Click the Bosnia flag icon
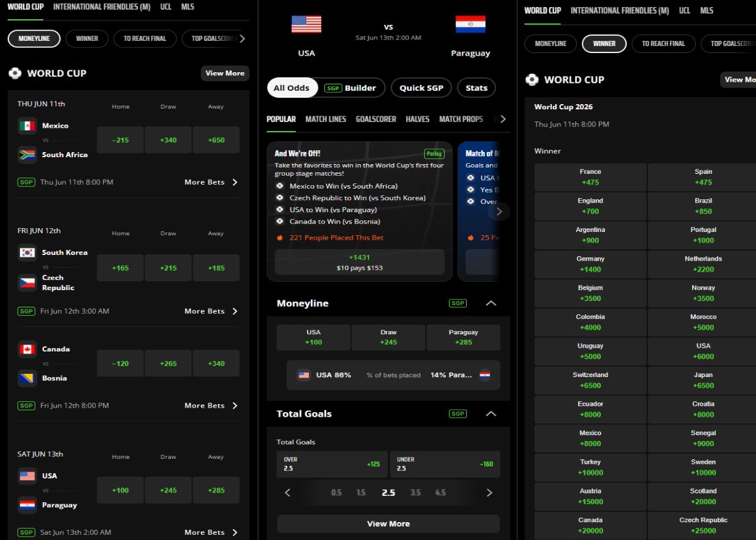756x540 pixels. (27, 378)
